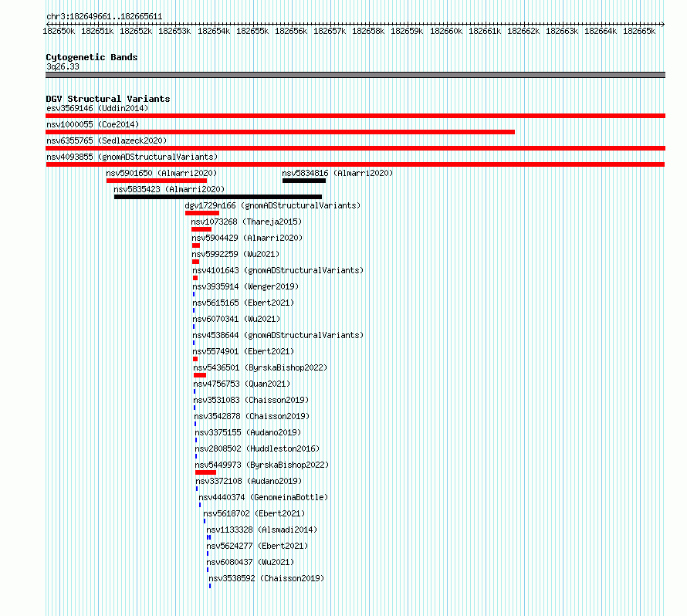Viewport: 687px width, 616px height.
Task: Click the red bar under nsv4093855
Action: (355, 164)
